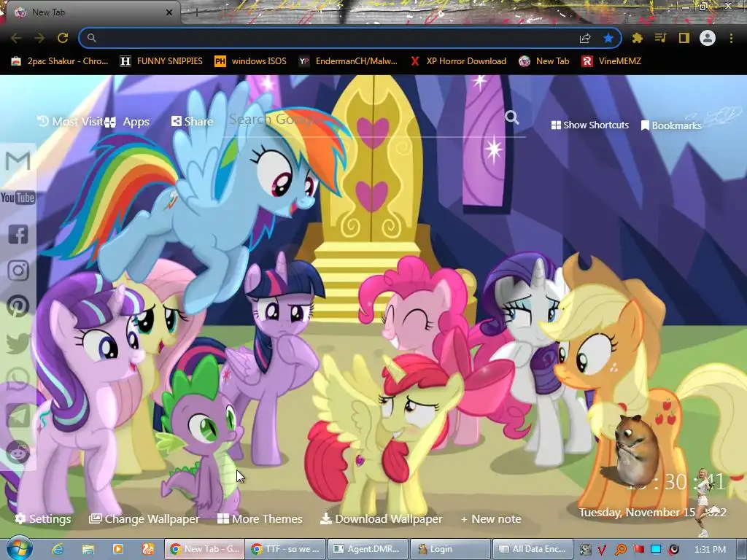Click the cyan monitor tray icon

(656, 550)
